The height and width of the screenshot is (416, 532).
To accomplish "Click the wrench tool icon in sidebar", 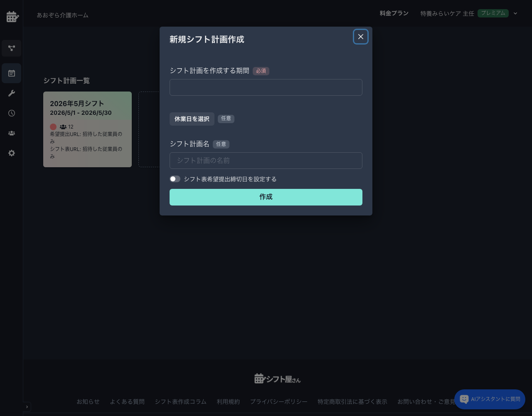I will click(11, 93).
